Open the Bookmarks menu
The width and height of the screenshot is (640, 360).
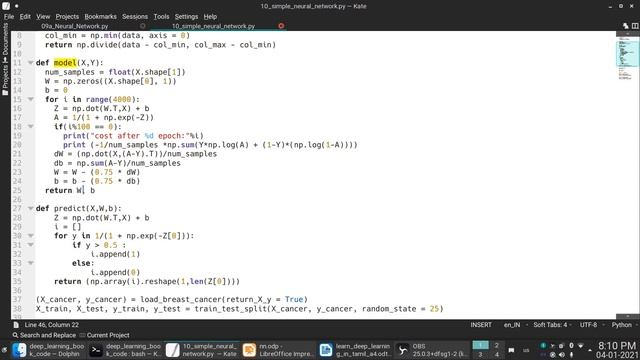(100, 17)
